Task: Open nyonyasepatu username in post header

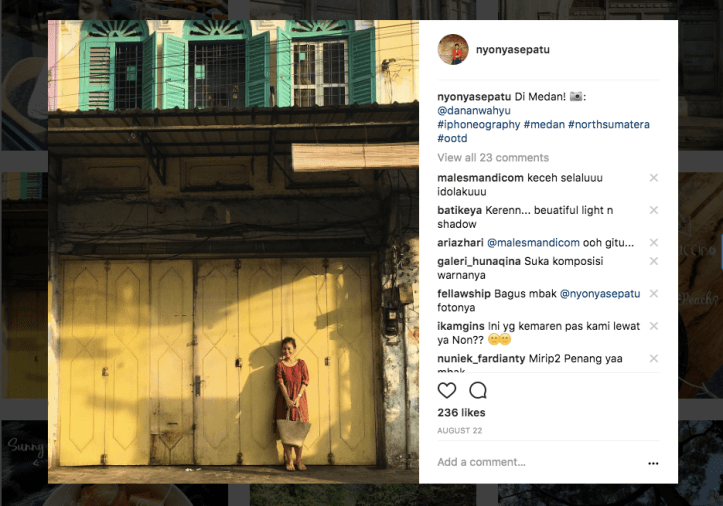Action: click(512, 50)
